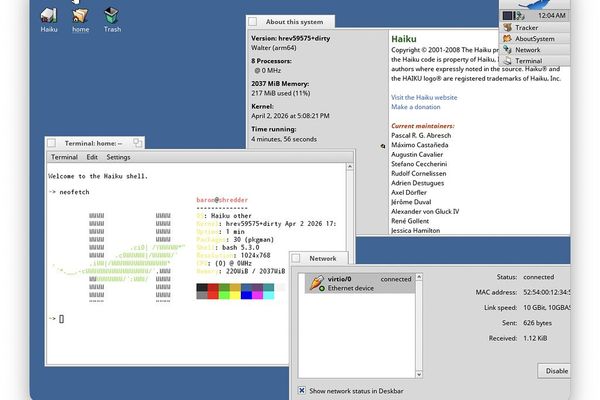This screenshot has width=600, height=400.
Task: Click maintainer name Axel Dörfler
Action: tap(409, 193)
